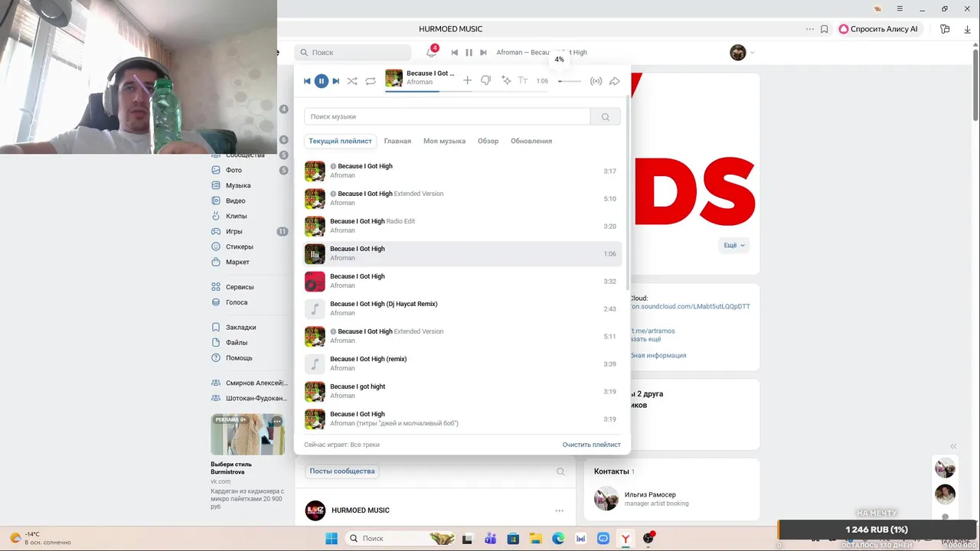This screenshot has width=980, height=551.
Task: Focus the VK top search field
Action: pos(353,52)
